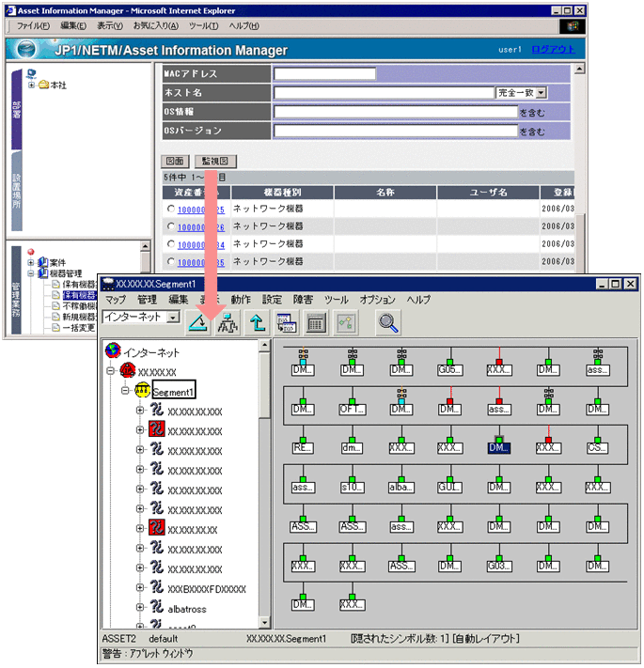Viewport: 644px width, 668px height.
Task: Click the globe logo in Asset Information Manager header
Action: 26,49
